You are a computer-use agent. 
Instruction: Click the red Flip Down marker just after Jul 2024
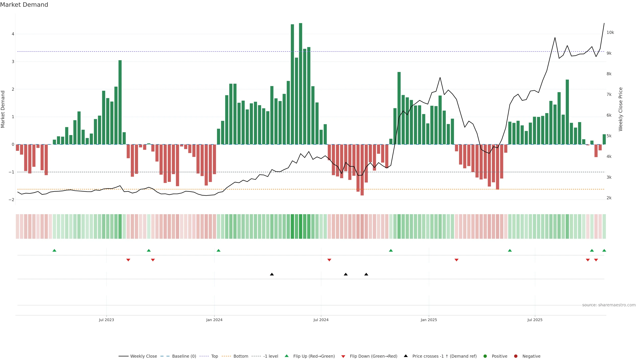click(329, 260)
